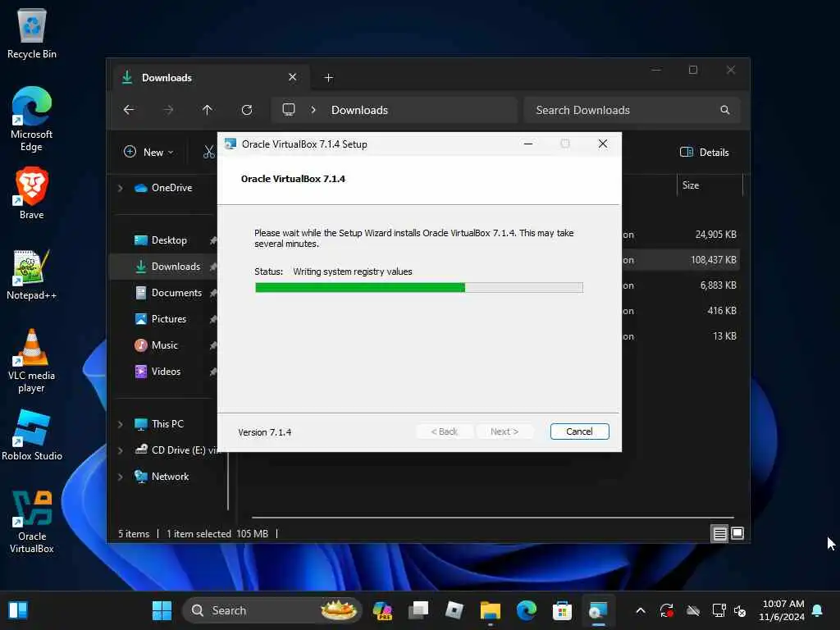Click the VirtualBox installation progress bar
This screenshot has width=840, height=630.
[419, 288]
